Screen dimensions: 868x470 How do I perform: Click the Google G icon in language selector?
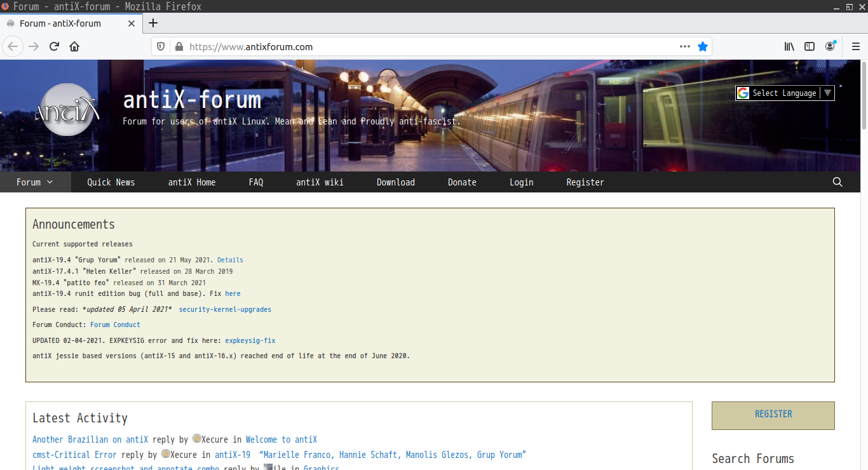[x=743, y=93]
